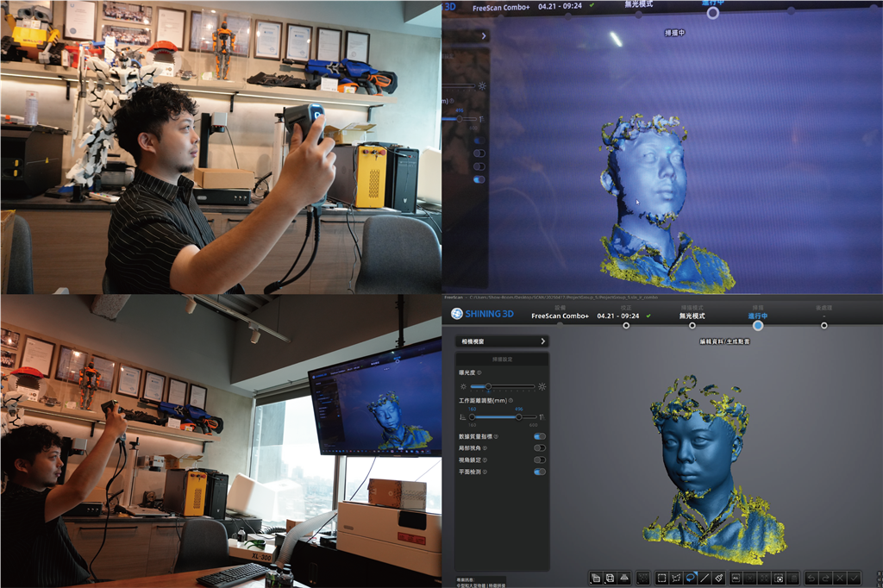Confirm edits with the checkmark icon

point(854,578)
